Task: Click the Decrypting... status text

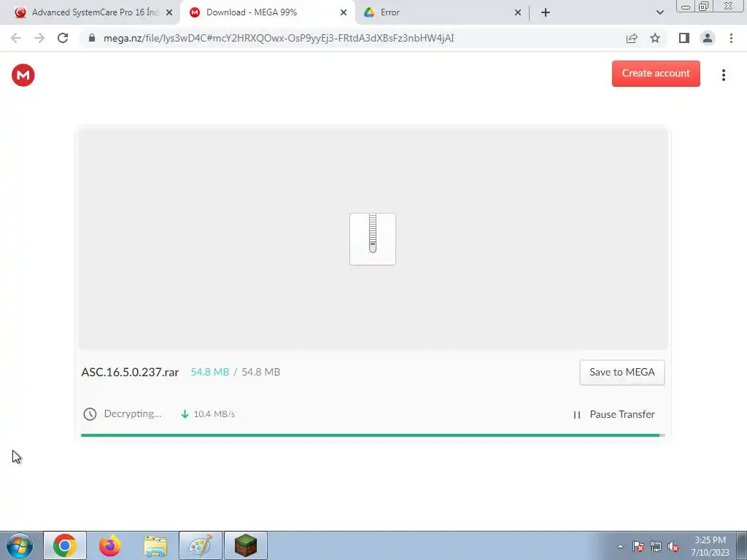Action: [133, 414]
